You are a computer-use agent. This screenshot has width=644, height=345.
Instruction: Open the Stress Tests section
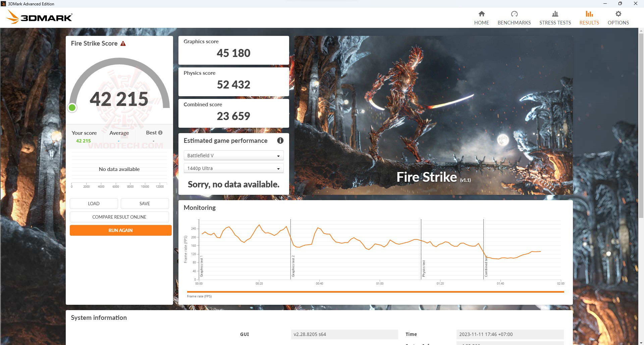555,17
